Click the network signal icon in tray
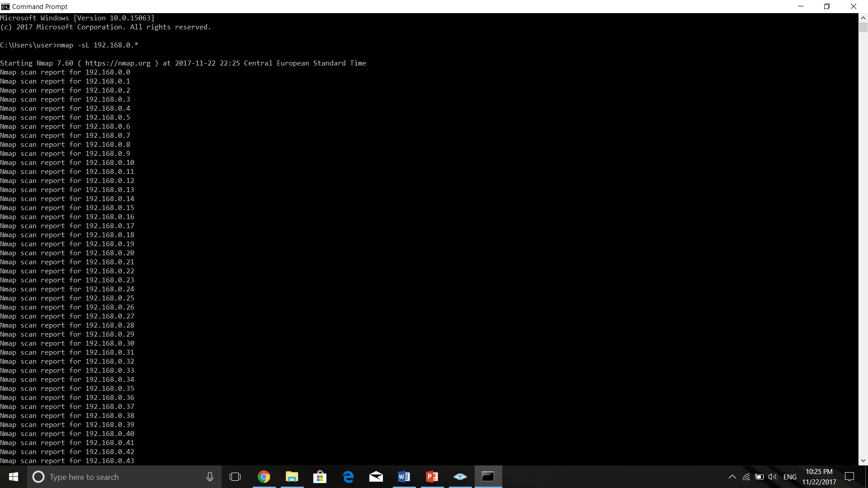868x488 pixels. pyautogui.click(x=746, y=477)
